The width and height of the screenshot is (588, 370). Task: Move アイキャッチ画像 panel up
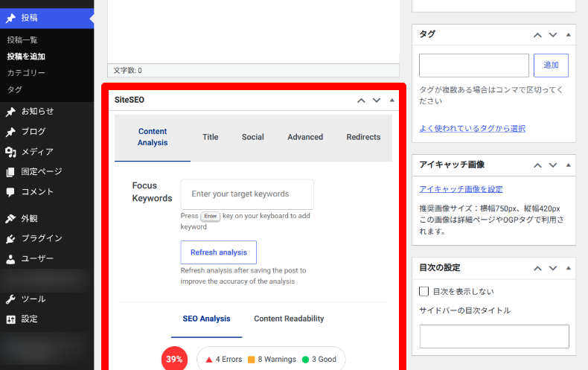[x=537, y=165]
